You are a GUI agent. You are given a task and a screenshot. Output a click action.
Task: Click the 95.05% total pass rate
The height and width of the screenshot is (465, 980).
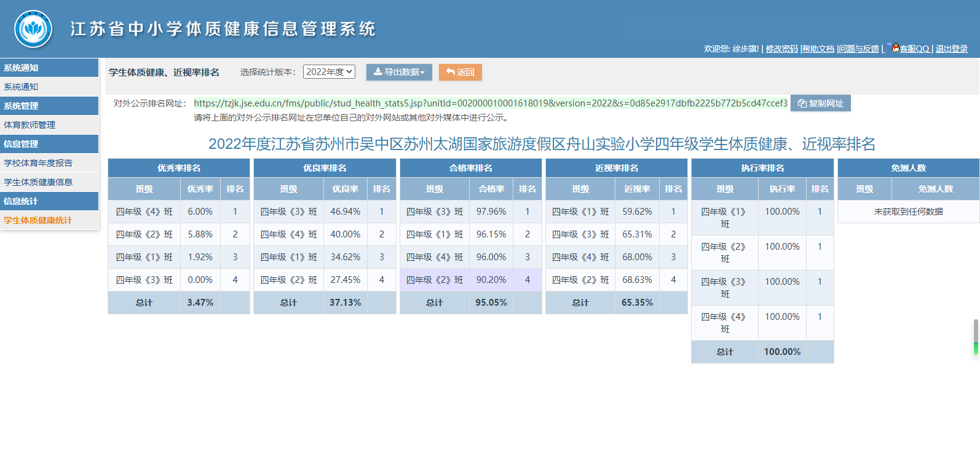click(491, 303)
